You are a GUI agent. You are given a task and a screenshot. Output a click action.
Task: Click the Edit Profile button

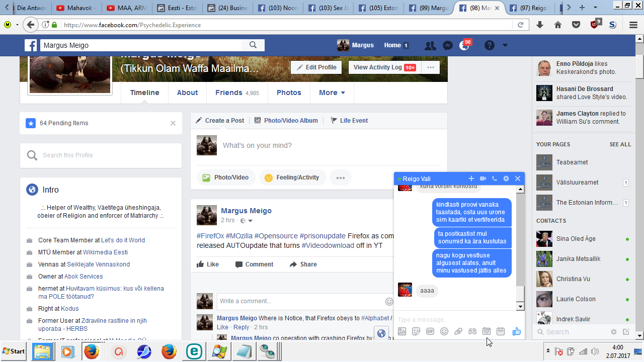click(316, 67)
